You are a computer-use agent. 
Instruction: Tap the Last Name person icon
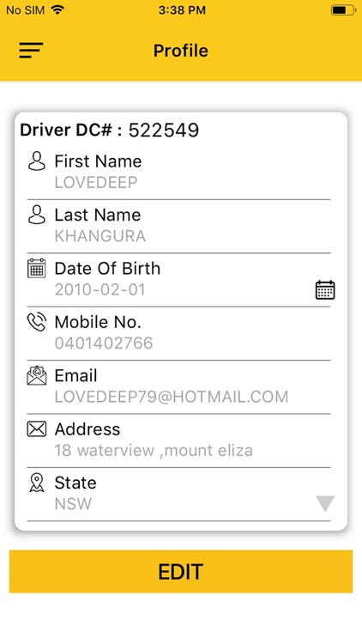(x=37, y=215)
